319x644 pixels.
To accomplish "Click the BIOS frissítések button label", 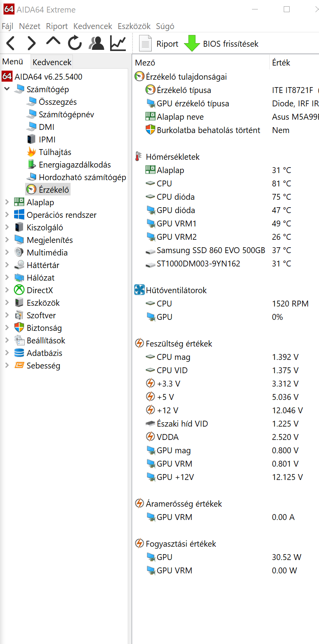I will point(230,44).
